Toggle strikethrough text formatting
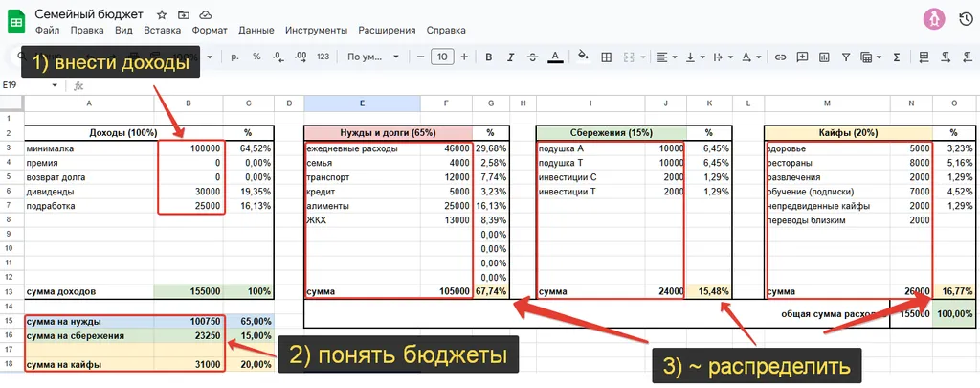This screenshot has width=980, height=388. pos(532,57)
